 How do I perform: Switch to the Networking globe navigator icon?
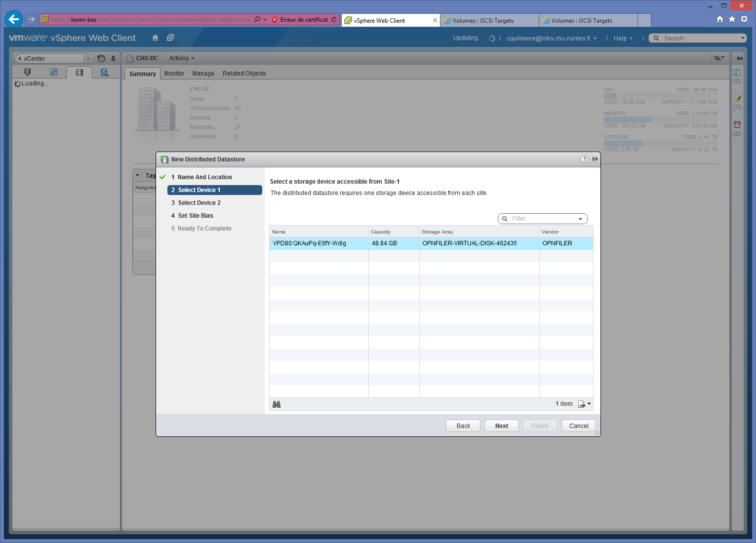coord(104,72)
